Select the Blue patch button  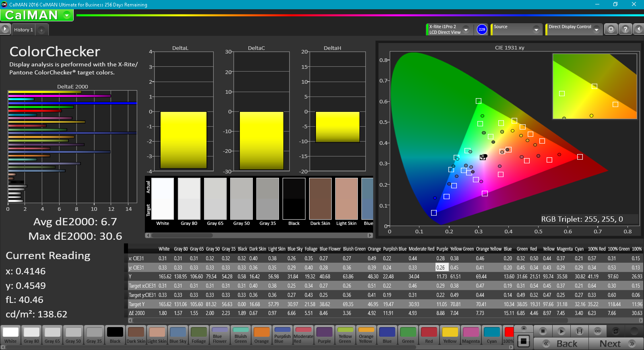point(387,335)
